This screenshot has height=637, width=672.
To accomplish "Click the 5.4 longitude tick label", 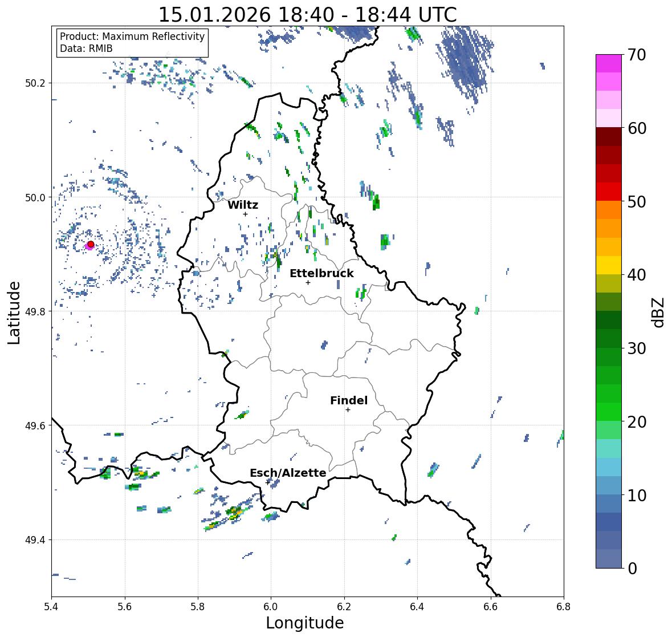I will [51, 607].
